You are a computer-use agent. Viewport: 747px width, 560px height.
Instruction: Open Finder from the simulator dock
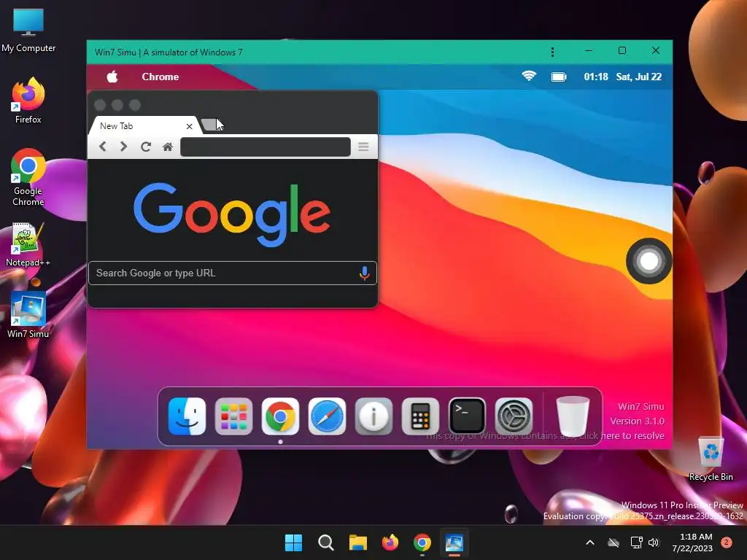[187, 416]
